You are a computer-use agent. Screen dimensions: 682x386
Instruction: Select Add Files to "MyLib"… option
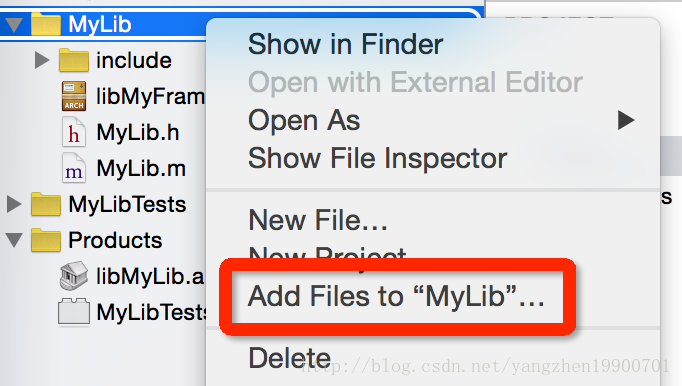tap(396, 297)
